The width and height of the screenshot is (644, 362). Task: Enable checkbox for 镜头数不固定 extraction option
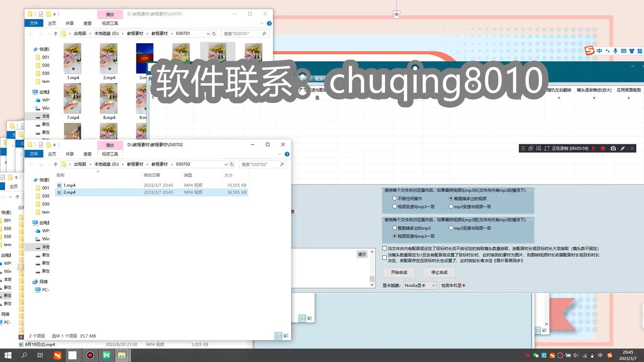[384, 248]
